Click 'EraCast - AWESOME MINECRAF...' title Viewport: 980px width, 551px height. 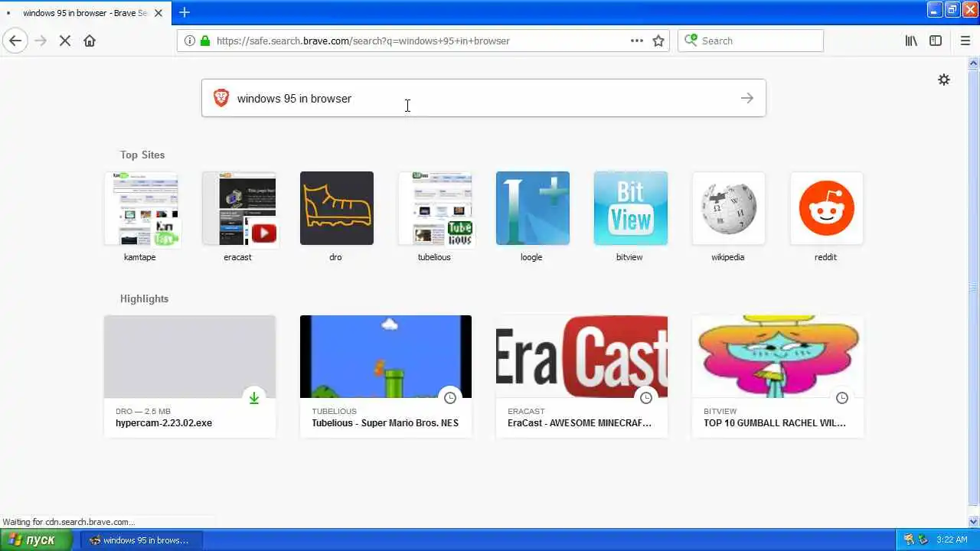[580, 423]
